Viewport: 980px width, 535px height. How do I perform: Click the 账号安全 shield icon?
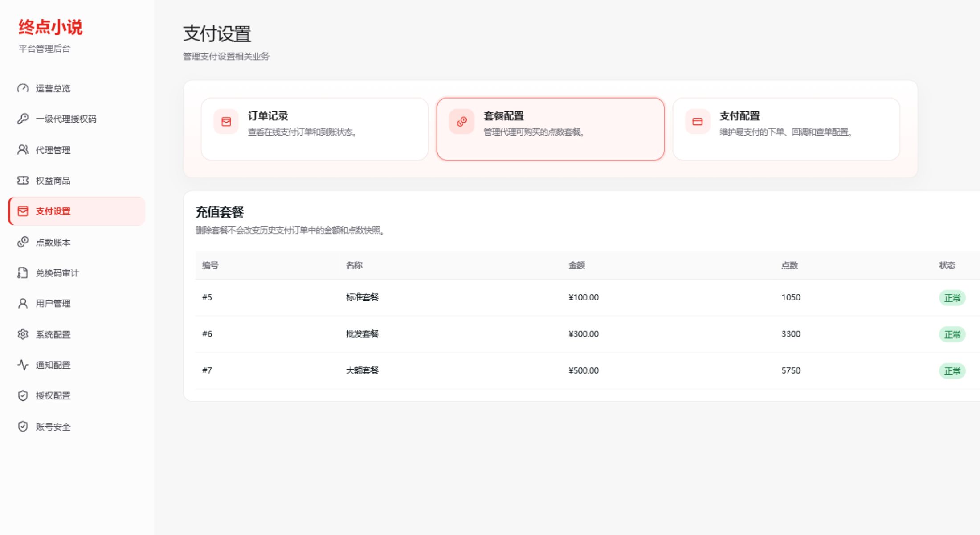(x=23, y=427)
